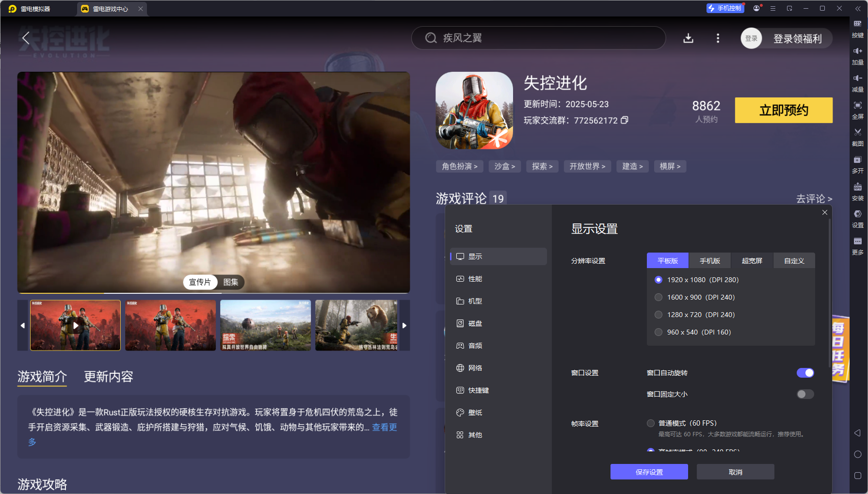Enable 窗口固定大小 fixed window size

[x=805, y=394]
